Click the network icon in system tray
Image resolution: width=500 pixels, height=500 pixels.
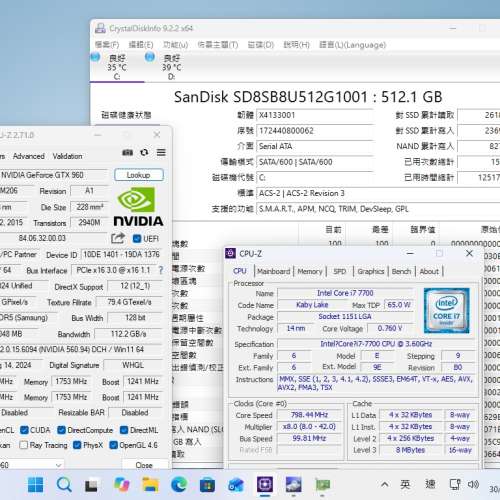coord(455,484)
